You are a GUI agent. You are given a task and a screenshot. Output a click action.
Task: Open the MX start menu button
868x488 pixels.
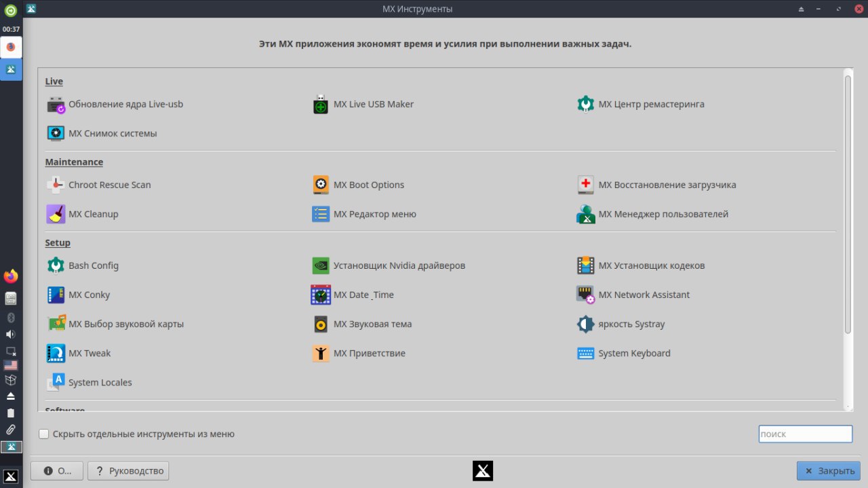(x=11, y=476)
